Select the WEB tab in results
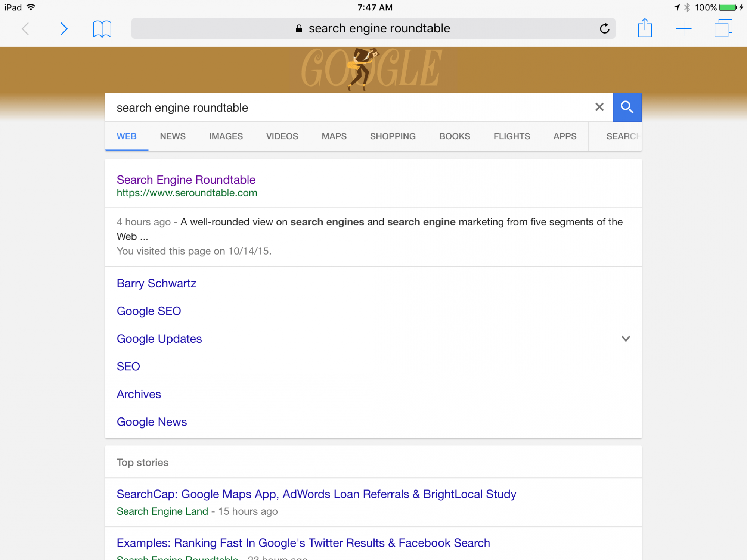747x560 pixels. pos(127,136)
